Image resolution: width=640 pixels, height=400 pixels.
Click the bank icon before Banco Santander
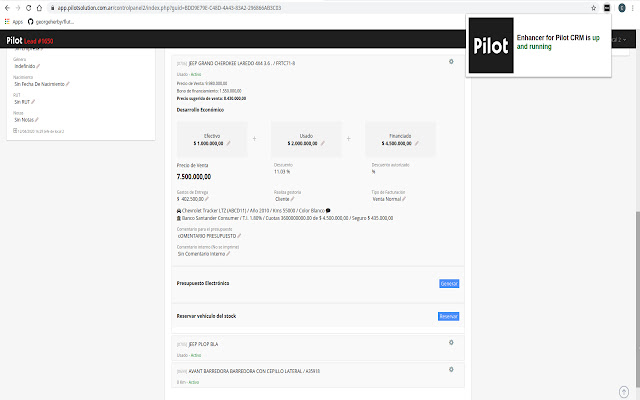pyautogui.click(x=179, y=218)
